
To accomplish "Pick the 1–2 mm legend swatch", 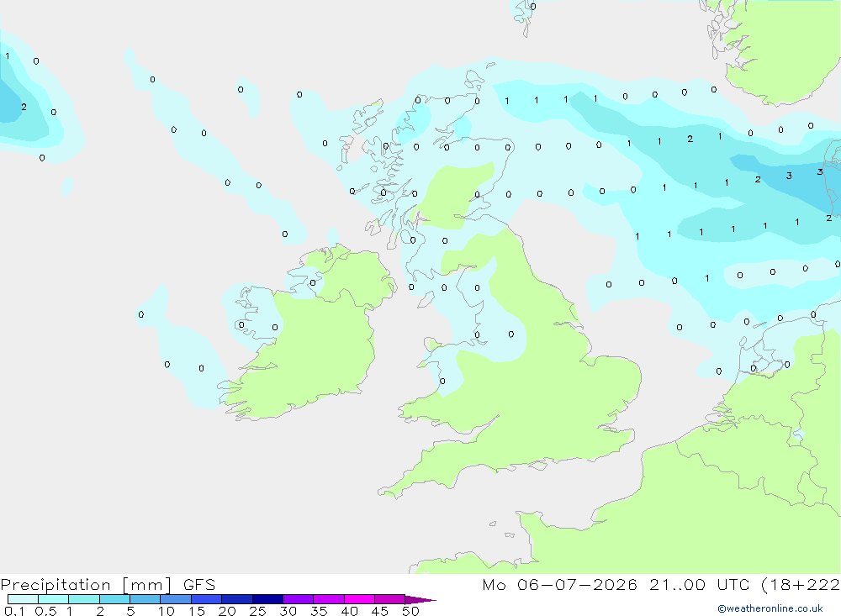I will 84,599.
